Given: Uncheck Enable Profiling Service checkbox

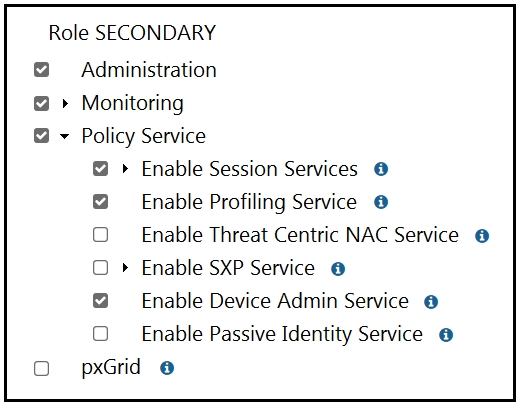Looking at the screenshot, I should pos(101,202).
